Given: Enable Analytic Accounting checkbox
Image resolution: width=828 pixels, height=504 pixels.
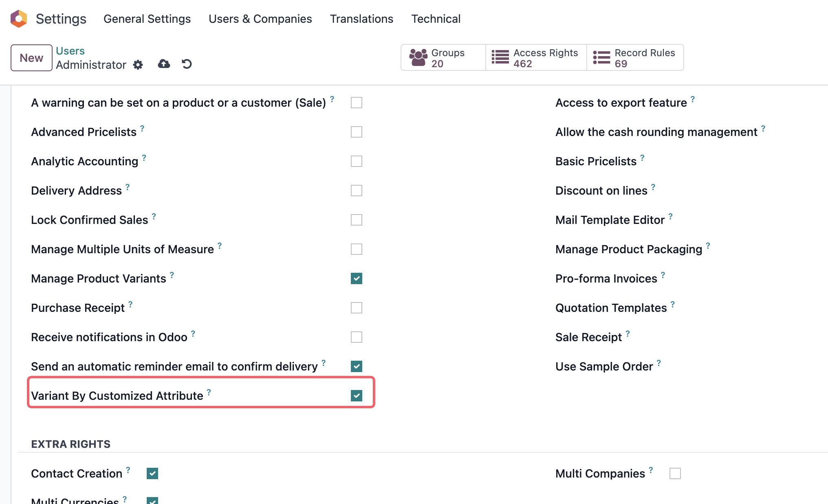Looking at the screenshot, I should point(357,161).
